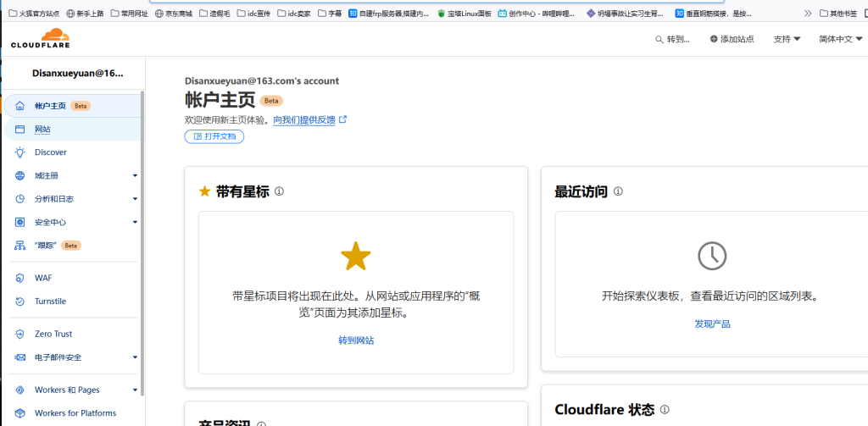The height and width of the screenshot is (426, 868).
Task: Click the WAF sidebar icon
Action: pos(20,278)
